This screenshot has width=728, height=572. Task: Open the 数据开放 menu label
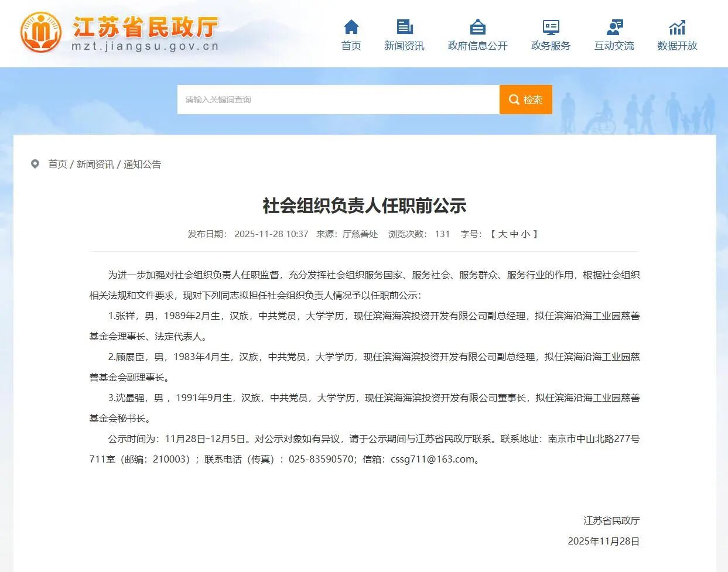[x=677, y=46]
